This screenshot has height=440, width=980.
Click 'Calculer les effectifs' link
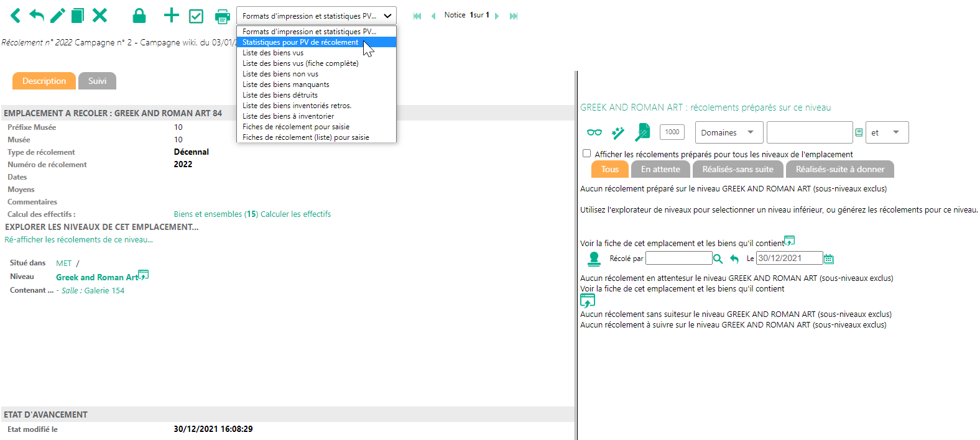coord(295,214)
